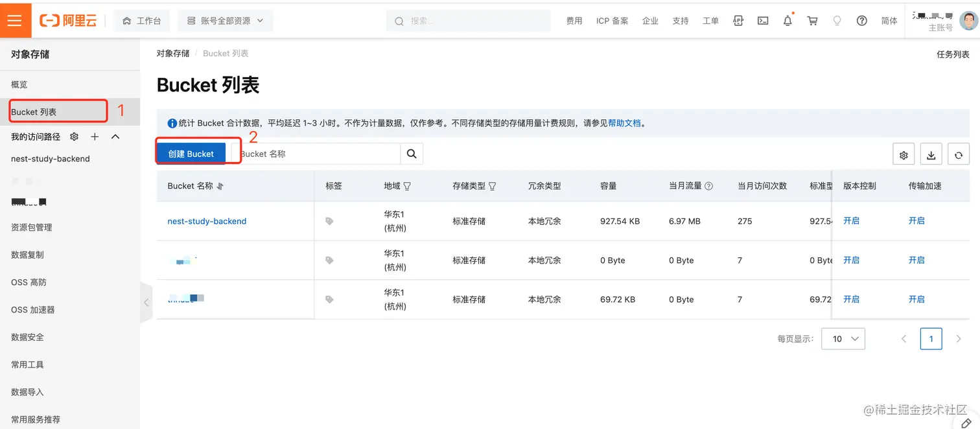The image size is (980, 429).
Task: Click the 当月访问次数 column header
Action: pos(762,186)
